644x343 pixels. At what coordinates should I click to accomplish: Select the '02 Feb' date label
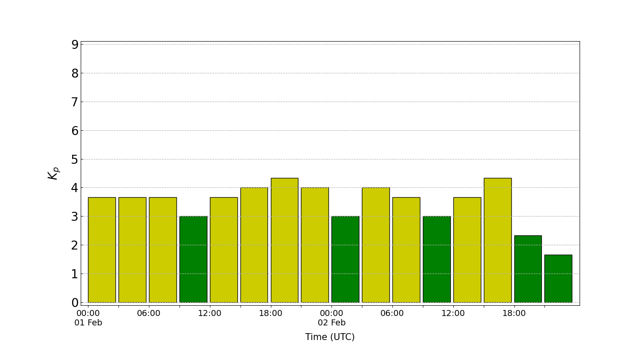tap(331, 323)
